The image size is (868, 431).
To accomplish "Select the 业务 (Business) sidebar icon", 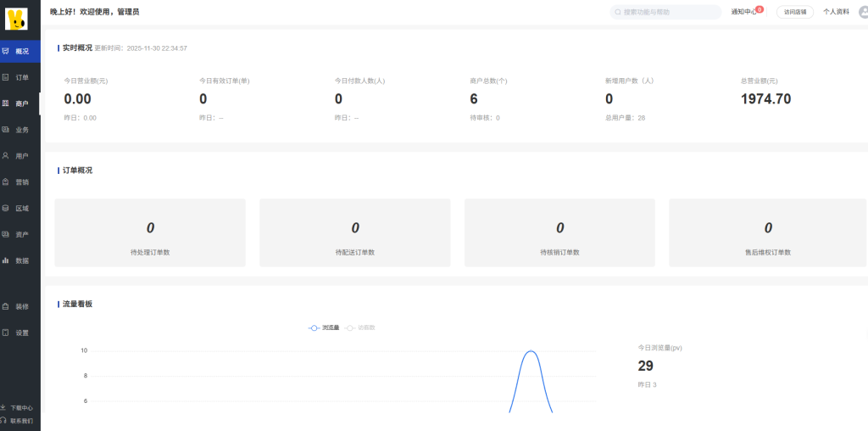I will point(6,130).
